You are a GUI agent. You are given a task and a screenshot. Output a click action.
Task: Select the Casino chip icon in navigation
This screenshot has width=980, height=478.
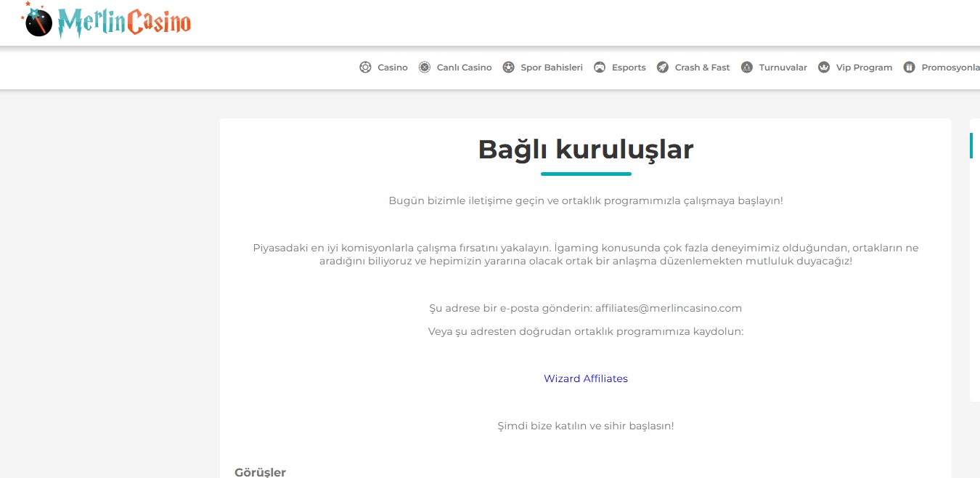coord(365,67)
